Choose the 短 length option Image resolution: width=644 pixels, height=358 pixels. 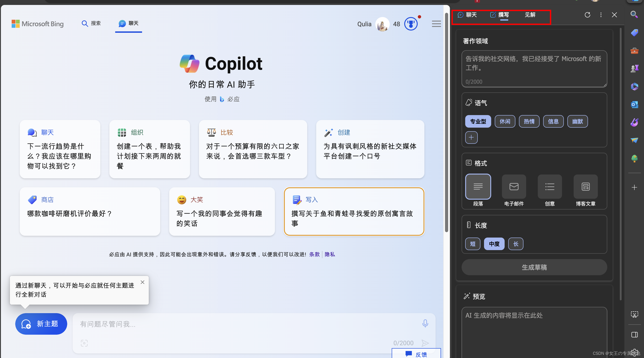click(x=473, y=244)
